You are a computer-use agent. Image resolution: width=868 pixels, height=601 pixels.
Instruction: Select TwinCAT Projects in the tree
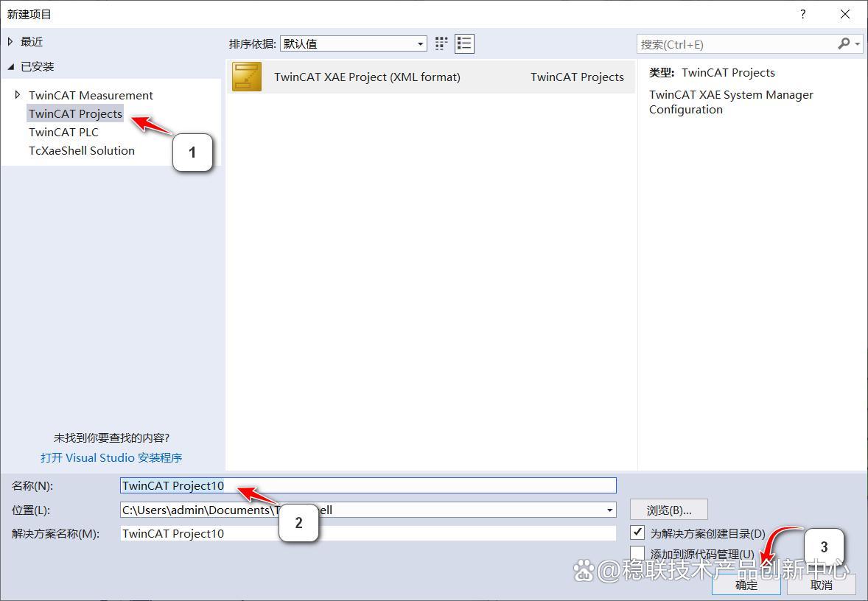(75, 113)
